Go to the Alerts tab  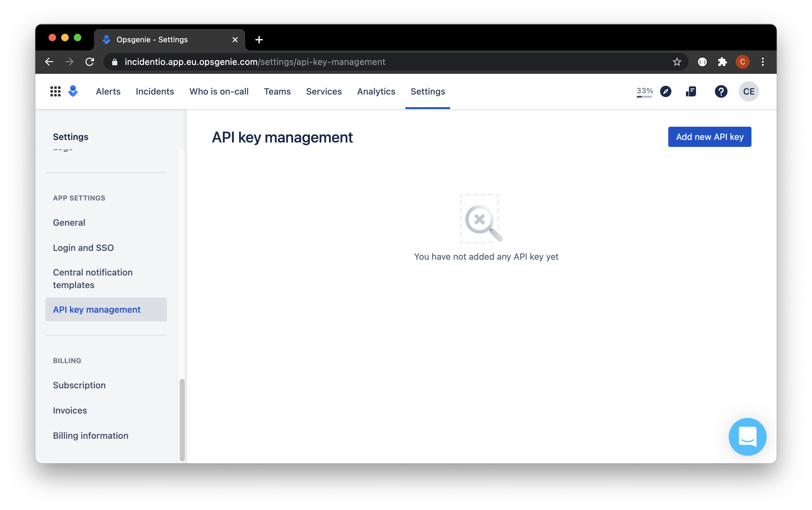(108, 91)
